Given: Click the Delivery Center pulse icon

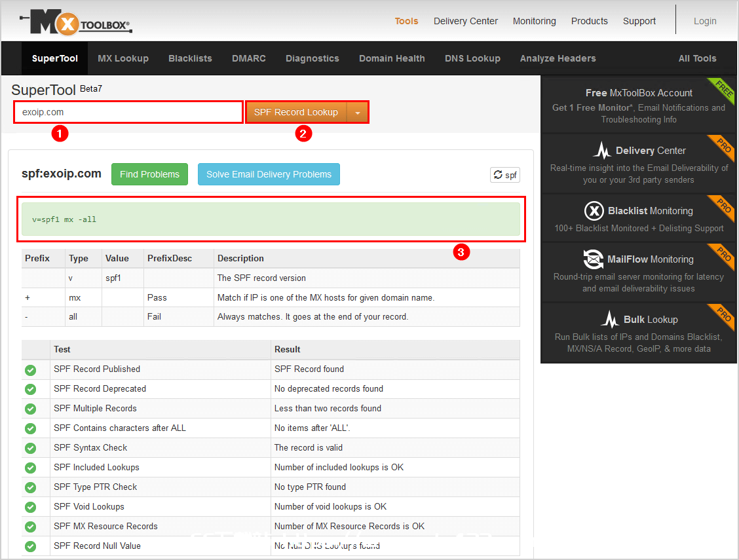Looking at the screenshot, I should 602,150.
